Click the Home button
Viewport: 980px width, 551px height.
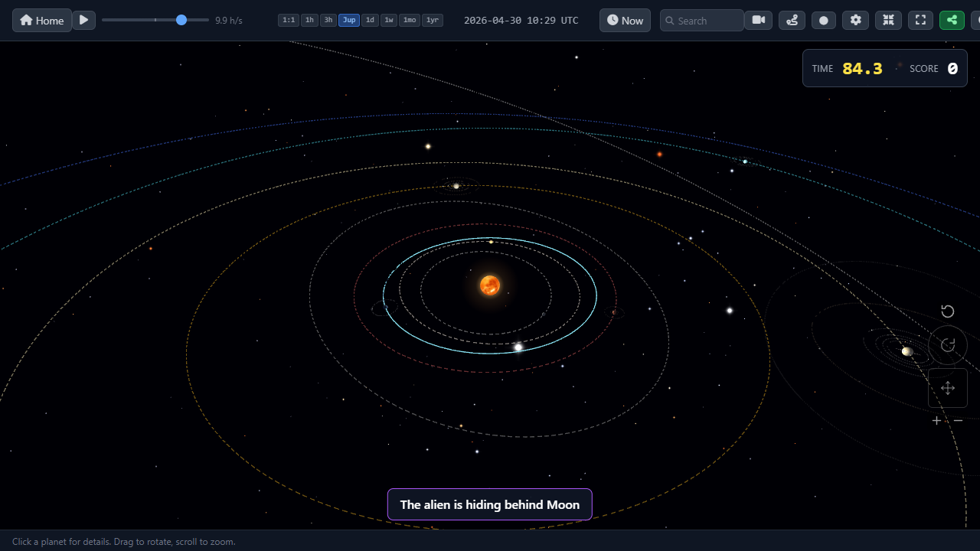[42, 21]
